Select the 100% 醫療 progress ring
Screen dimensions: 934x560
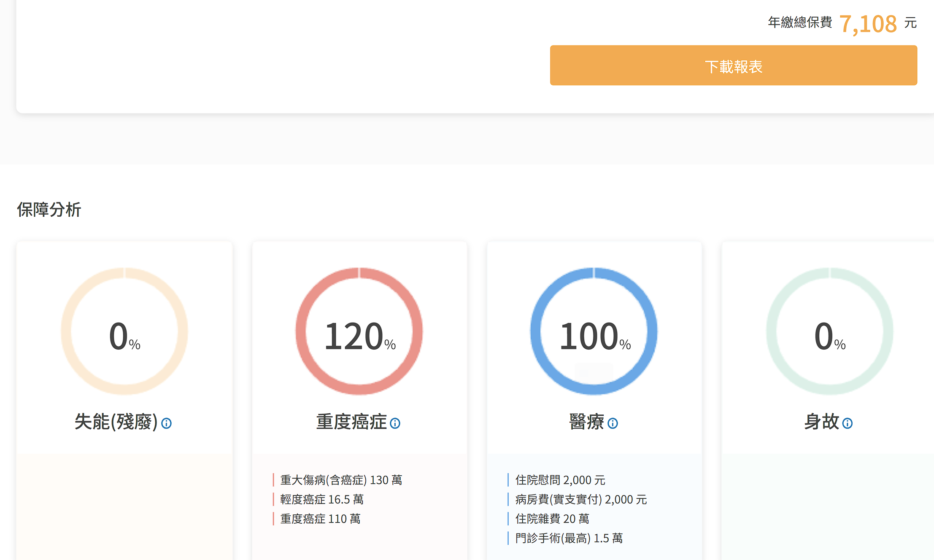pyautogui.click(x=594, y=331)
